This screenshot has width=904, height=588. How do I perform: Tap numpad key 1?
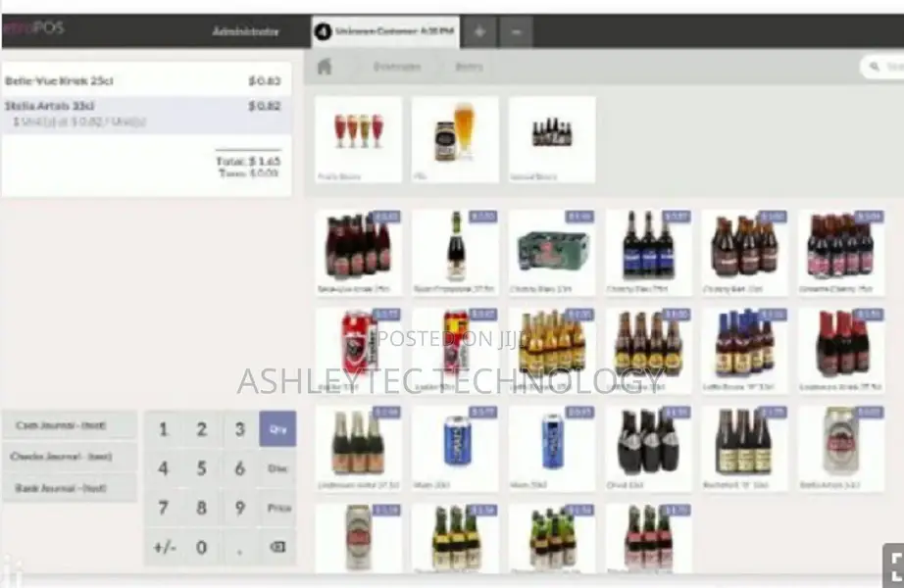[163, 429]
